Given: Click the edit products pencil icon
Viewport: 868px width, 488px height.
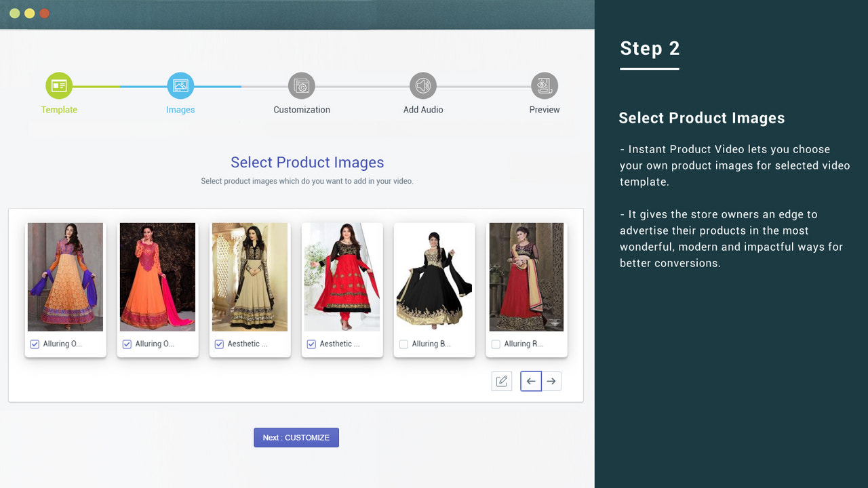Looking at the screenshot, I should (x=501, y=381).
